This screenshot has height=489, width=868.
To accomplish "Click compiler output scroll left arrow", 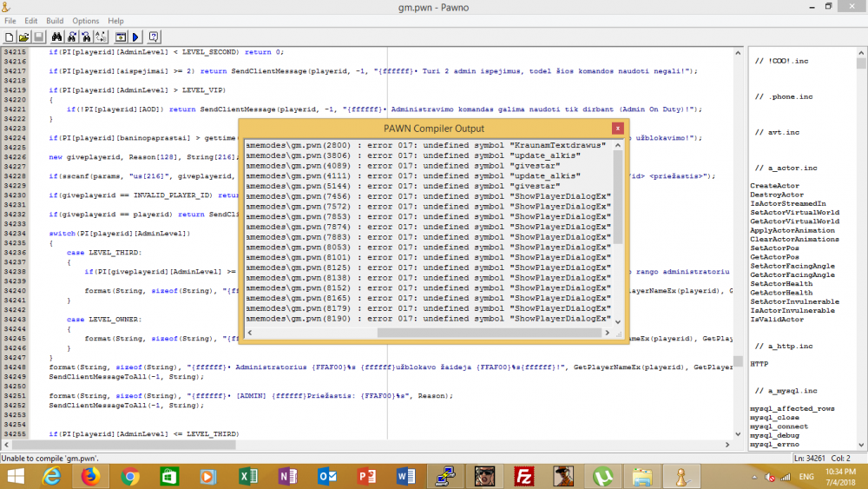I will coord(250,333).
